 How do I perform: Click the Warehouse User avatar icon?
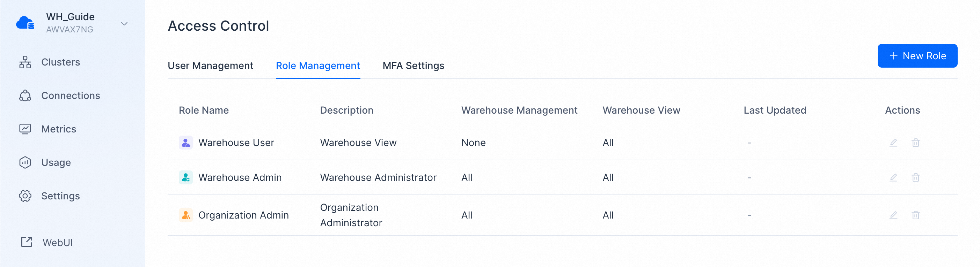pos(186,143)
